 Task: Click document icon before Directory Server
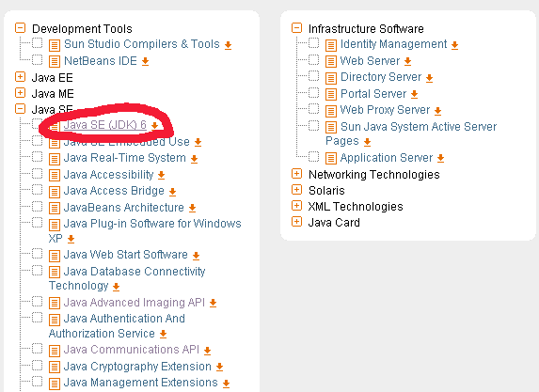click(331, 78)
